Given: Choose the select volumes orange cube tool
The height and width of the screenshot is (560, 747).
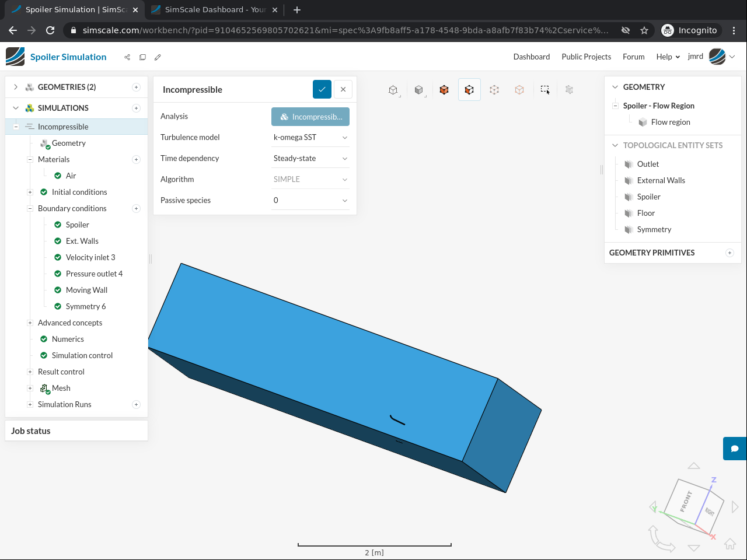Looking at the screenshot, I should tap(444, 90).
